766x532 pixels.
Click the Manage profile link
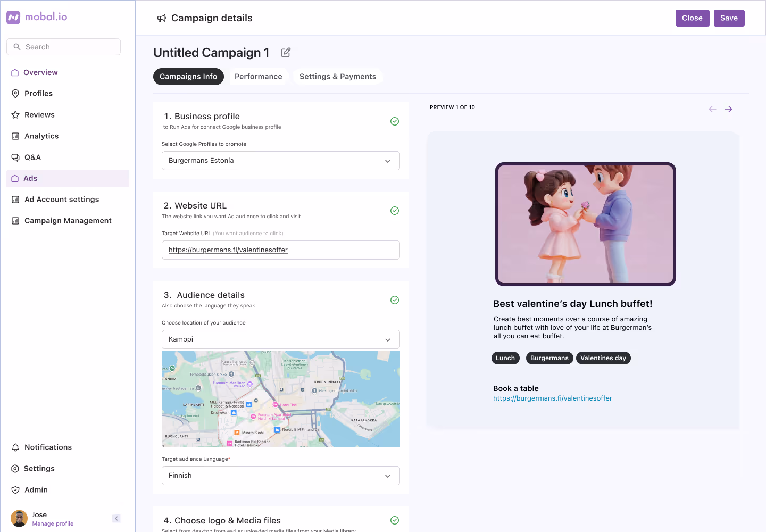[53, 523]
